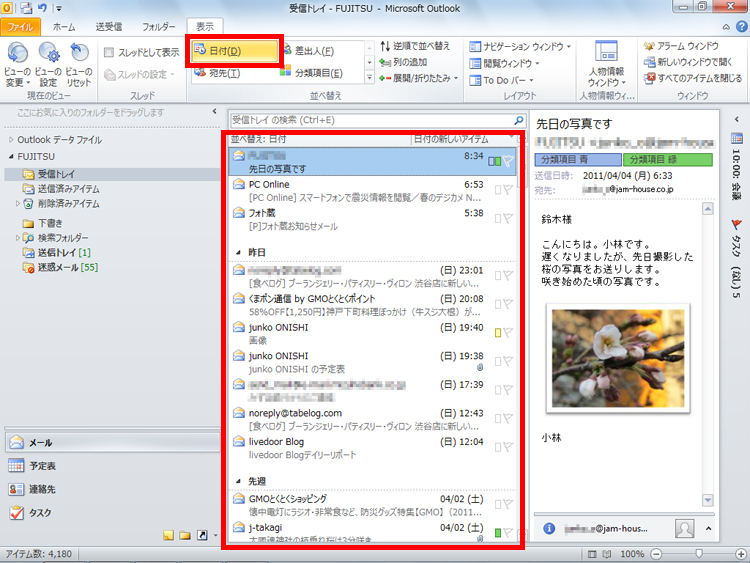Collapse the 先週 message group

238,481
